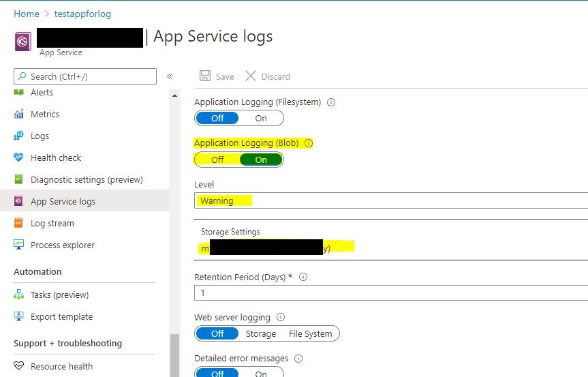Open the Level dropdown showing Warning

pyautogui.click(x=391, y=200)
